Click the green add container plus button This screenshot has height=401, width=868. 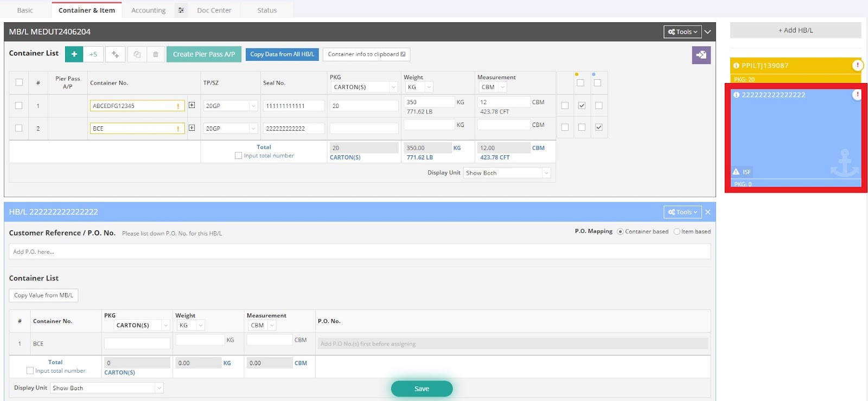click(x=74, y=54)
